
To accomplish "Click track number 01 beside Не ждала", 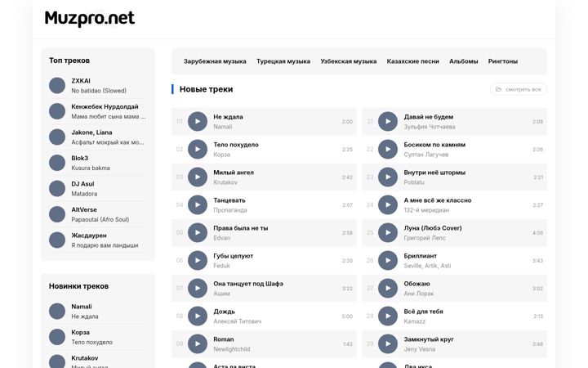I will 180,121.
